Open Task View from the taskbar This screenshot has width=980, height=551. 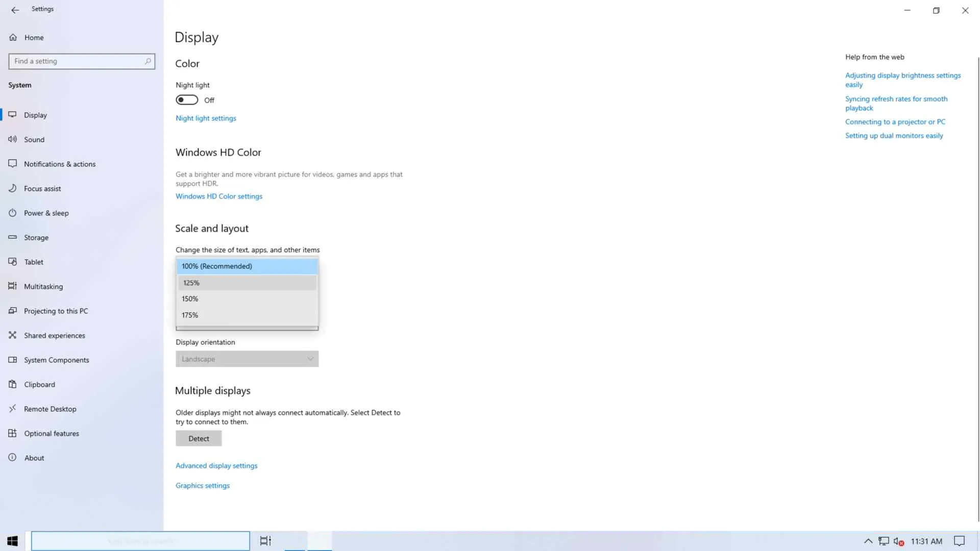[265, 541]
